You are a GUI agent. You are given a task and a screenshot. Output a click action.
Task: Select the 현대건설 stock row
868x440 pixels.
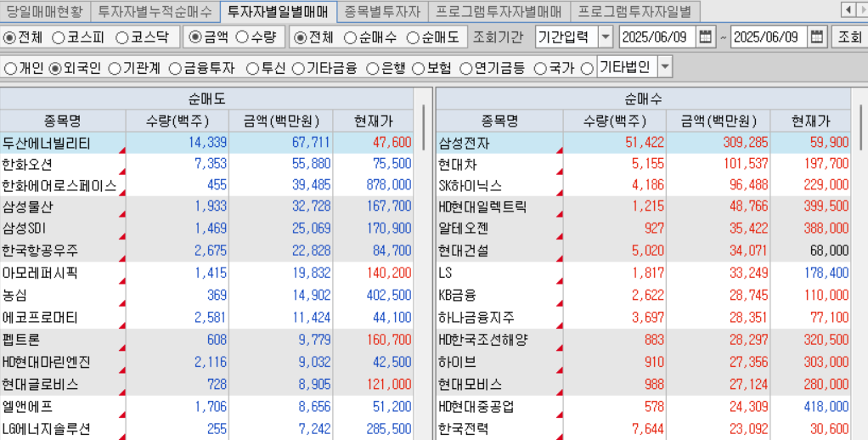pyautogui.click(x=644, y=251)
